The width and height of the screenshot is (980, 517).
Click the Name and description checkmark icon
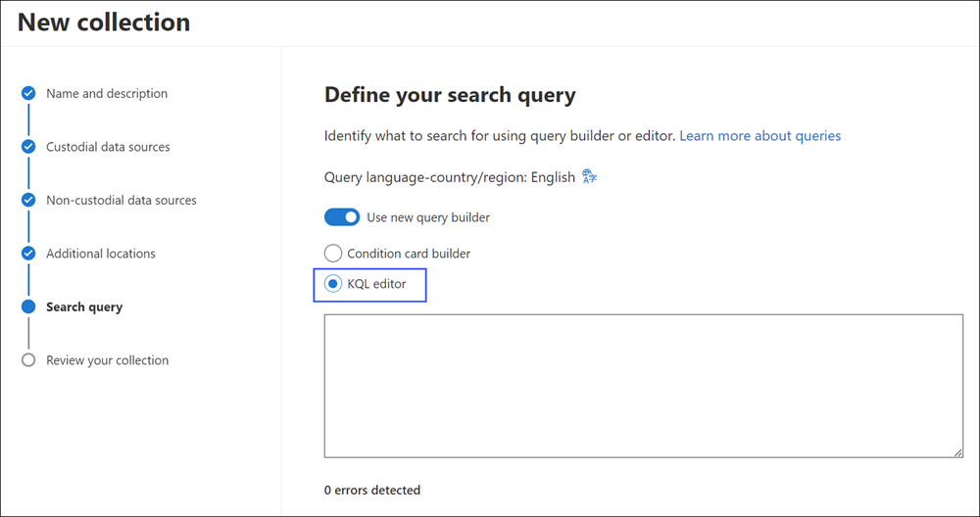[28, 94]
